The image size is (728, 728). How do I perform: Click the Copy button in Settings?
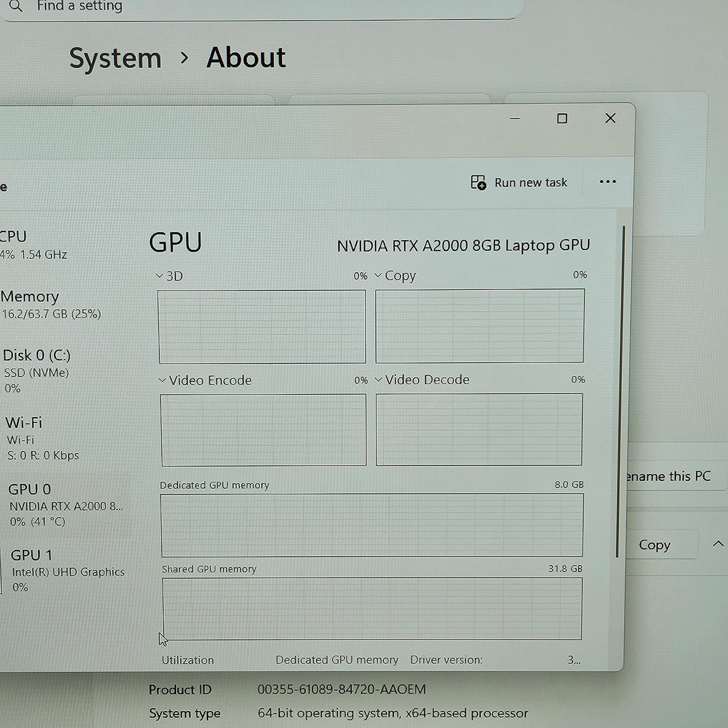(655, 545)
